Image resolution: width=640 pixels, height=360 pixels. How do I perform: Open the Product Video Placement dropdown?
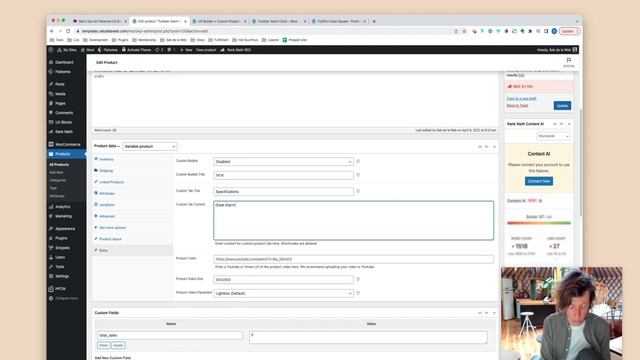[x=283, y=293]
